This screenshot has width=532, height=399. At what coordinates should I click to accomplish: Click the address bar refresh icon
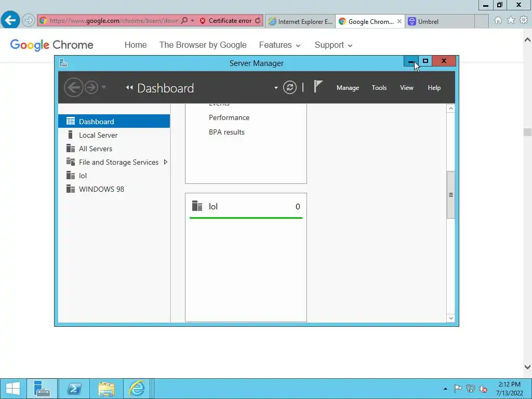tap(258, 21)
